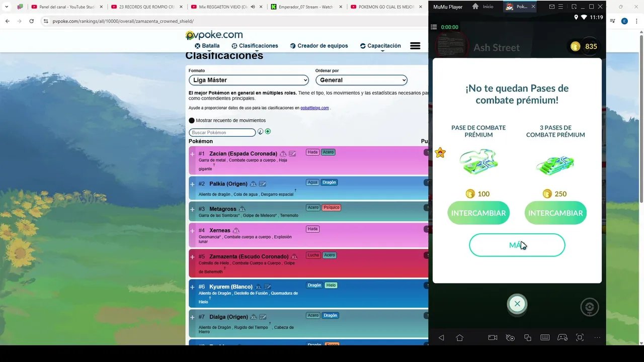Open MuMu operation recorder icon
Viewport: 644px width, 362px height.
click(x=510, y=337)
